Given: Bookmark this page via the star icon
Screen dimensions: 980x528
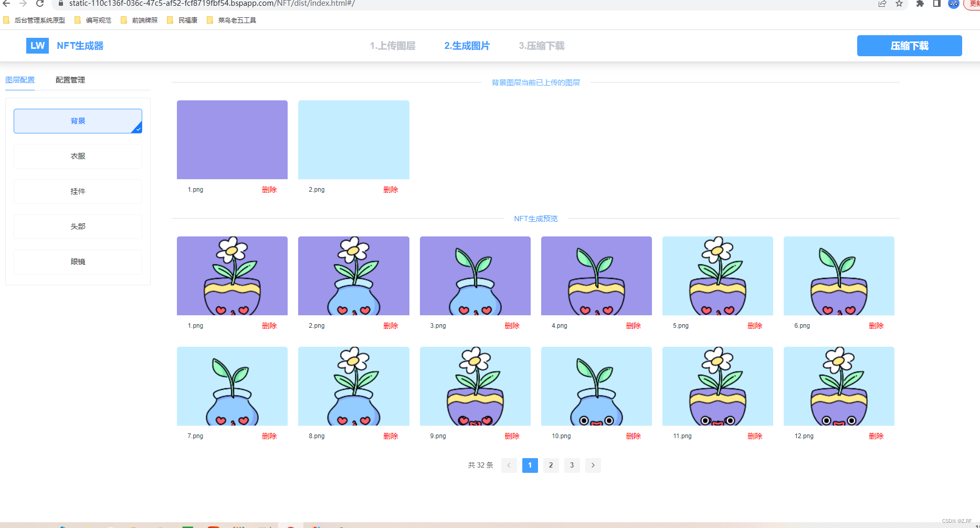Looking at the screenshot, I should tap(899, 4).
